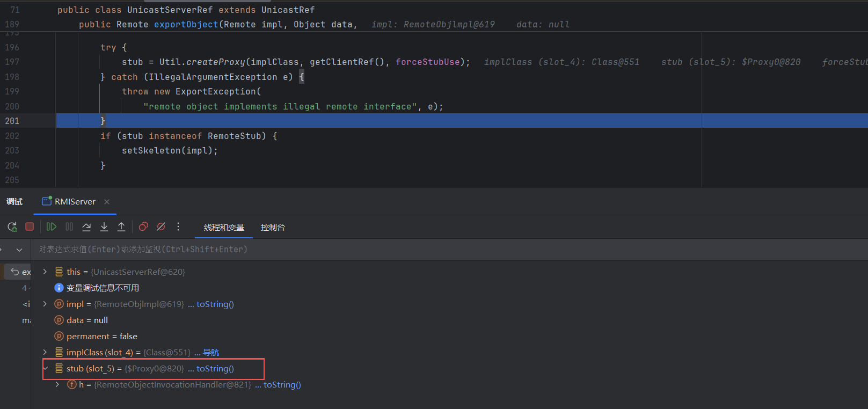868x409 pixels.
Task: Expand the h field node
Action: (x=57, y=385)
